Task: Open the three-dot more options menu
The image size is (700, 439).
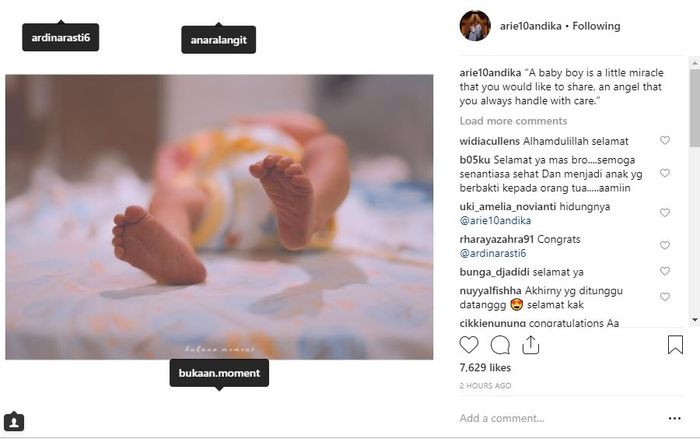Action: [x=675, y=418]
